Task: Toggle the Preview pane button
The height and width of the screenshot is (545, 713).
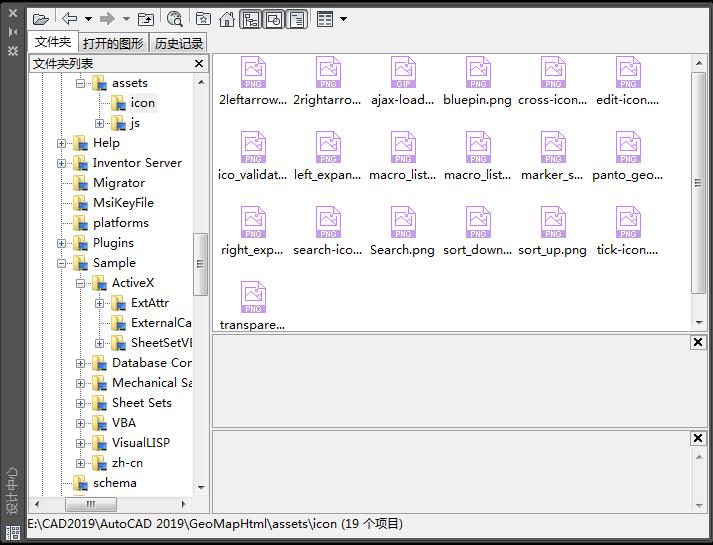Action: [274, 20]
